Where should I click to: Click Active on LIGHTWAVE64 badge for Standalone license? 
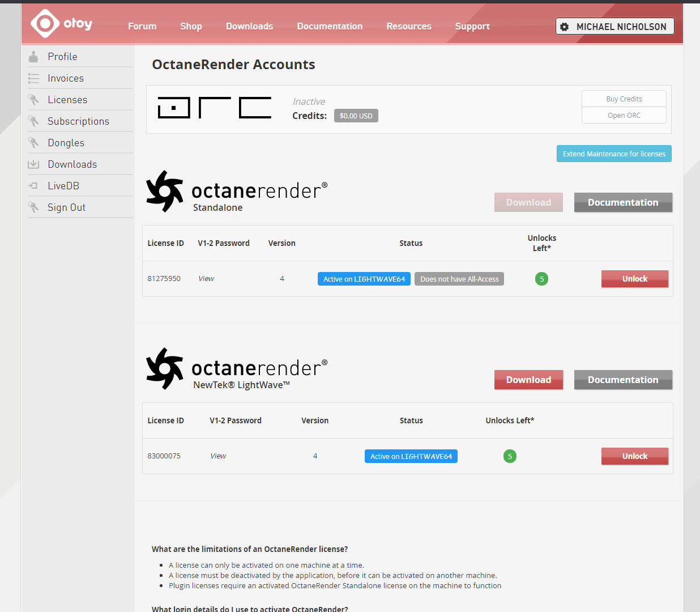tap(364, 279)
